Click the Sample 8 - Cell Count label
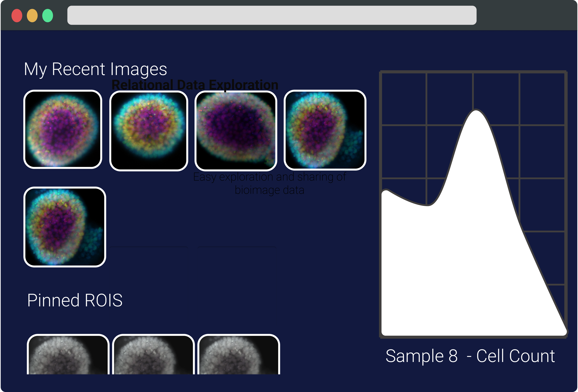The image size is (578, 392). click(x=470, y=356)
